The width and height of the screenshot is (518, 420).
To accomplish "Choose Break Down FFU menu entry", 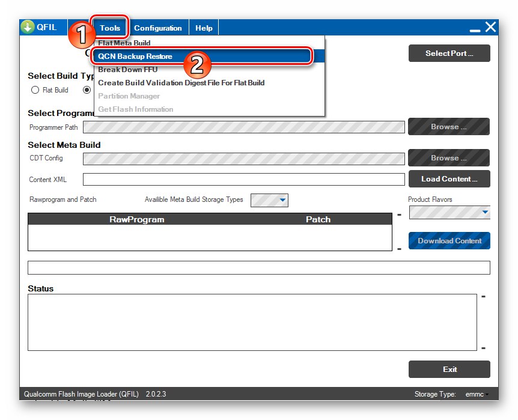I will click(210, 69).
